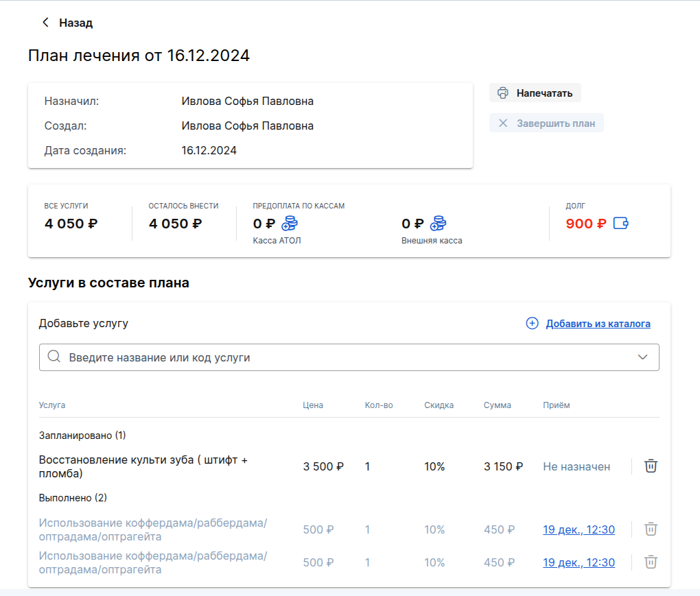Click the Цена column header
Viewport: 700px width, 596px height.
point(313,405)
